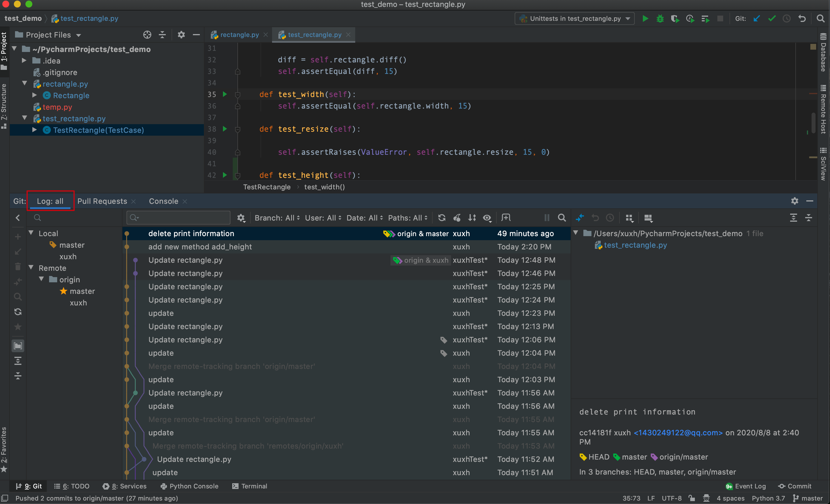
Task: Open the Paths: All filter dropdown
Action: [x=407, y=218]
